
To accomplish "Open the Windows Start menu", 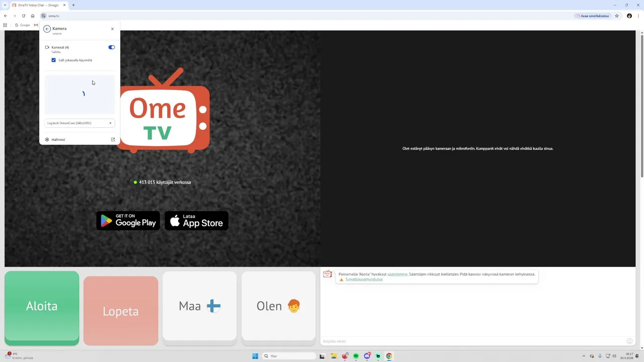I will point(255,356).
